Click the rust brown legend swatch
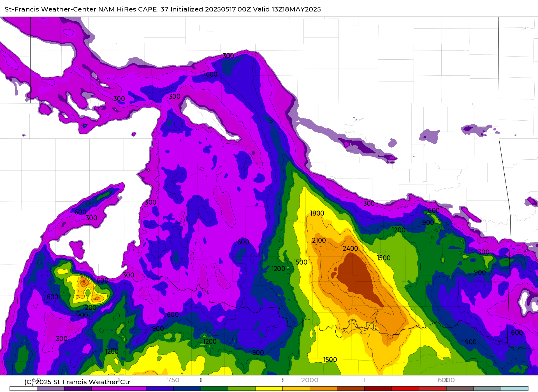 tap(351, 389)
